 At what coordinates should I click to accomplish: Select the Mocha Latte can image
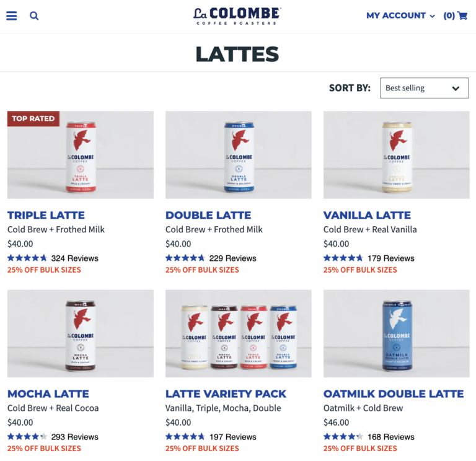tap(81, 333)
